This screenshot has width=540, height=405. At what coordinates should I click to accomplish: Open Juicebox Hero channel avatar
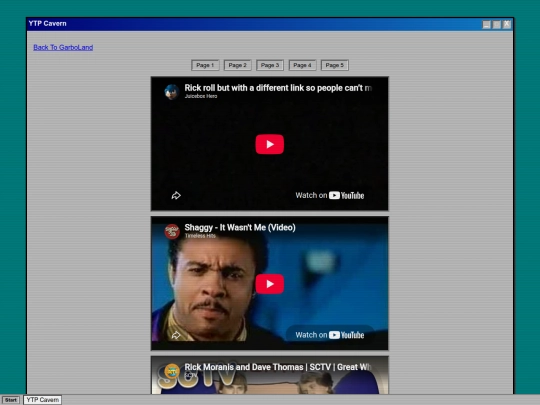point(172,92)
